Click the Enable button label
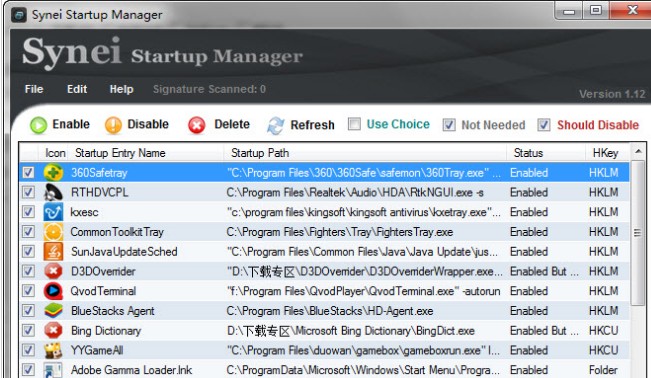 tap(71, 124)
